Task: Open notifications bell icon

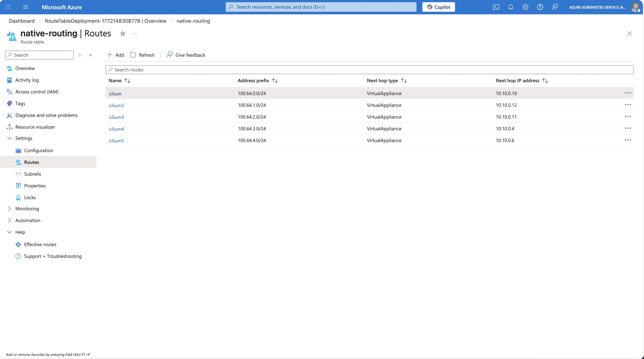Action: (x=510, y=7)
